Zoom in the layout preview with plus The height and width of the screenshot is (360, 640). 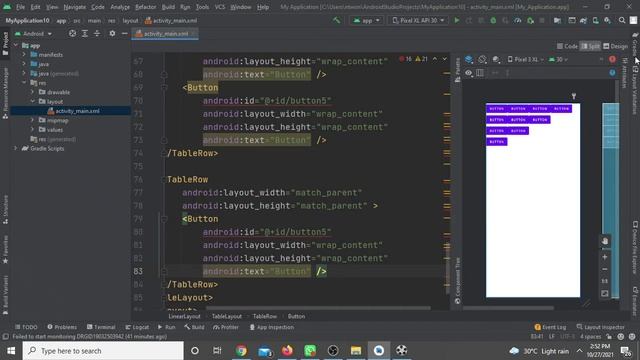pos(604,257)
